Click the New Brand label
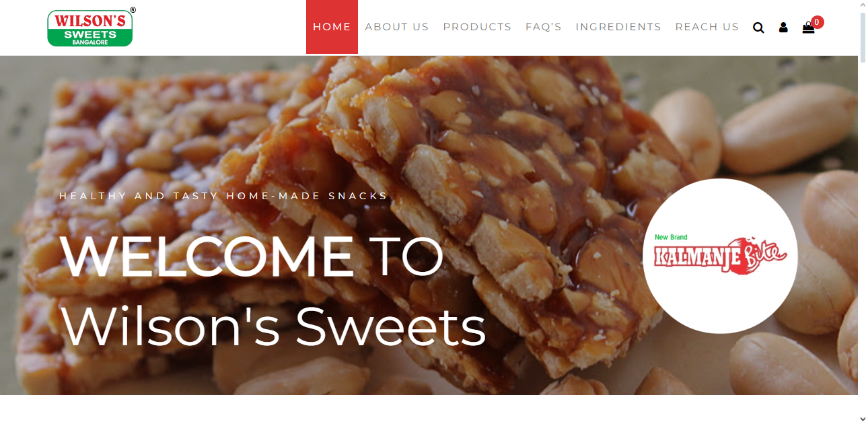Viewport: 868px width, 424px height. (x=671, y=237)
